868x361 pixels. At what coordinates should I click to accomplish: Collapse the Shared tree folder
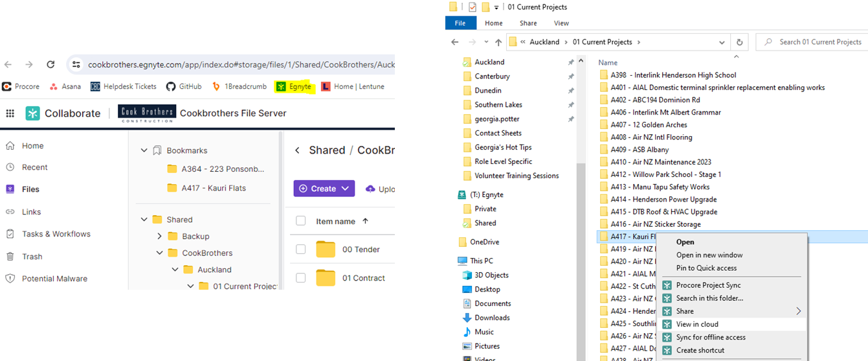(144, 220)
